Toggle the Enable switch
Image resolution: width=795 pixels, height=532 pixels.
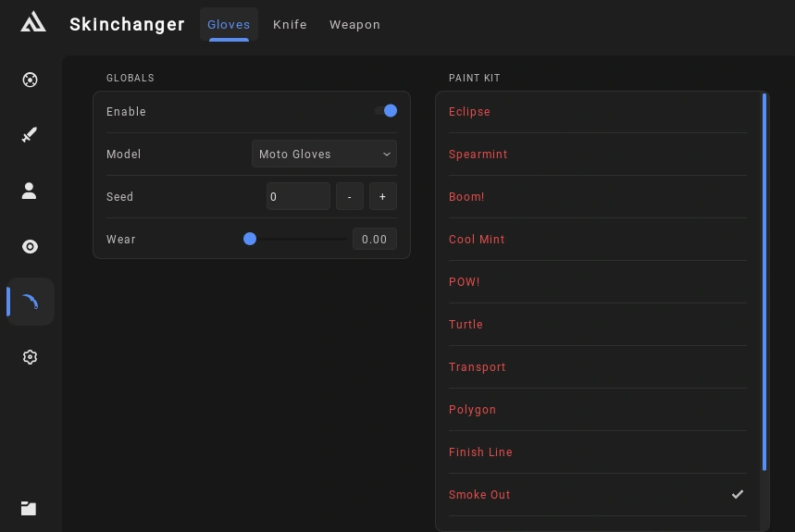pyautogui.click(x=386, y=111)
